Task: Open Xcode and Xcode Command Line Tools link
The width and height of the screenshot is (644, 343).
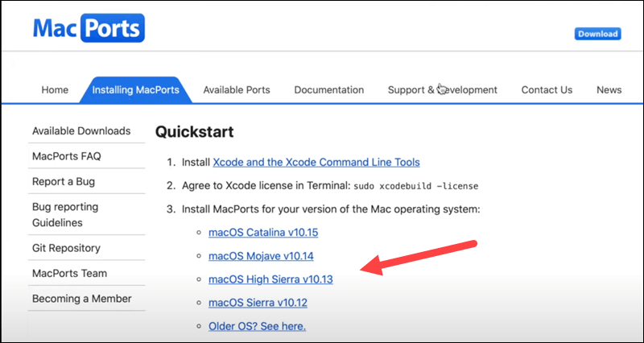Action: pyautogui.click(x=316, y=163)
